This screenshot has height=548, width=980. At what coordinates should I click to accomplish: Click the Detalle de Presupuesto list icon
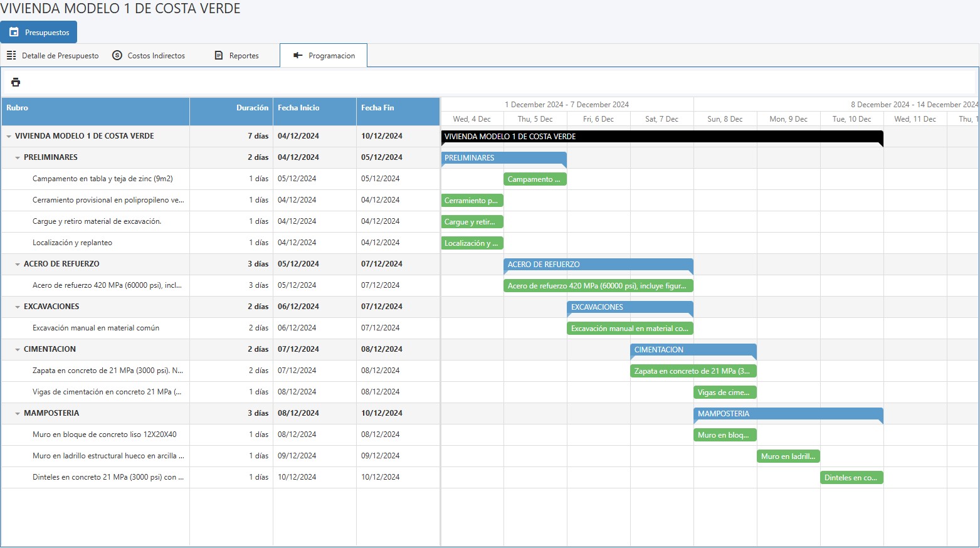11,55
